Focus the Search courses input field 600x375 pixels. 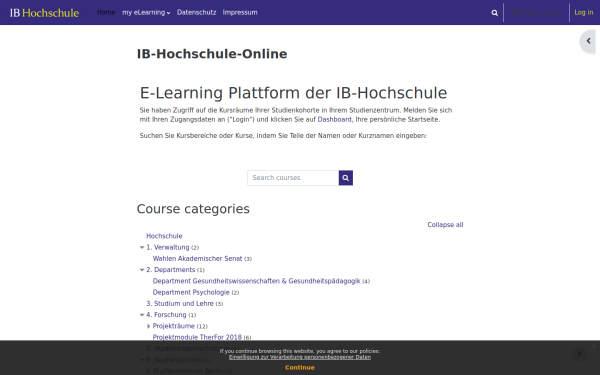(293, 178)
